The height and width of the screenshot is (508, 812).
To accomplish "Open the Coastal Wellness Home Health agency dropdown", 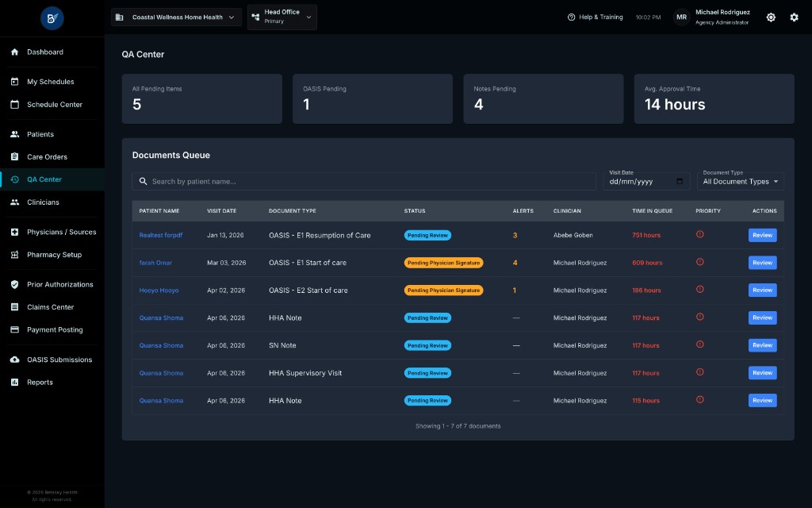I will click(176, 17).
